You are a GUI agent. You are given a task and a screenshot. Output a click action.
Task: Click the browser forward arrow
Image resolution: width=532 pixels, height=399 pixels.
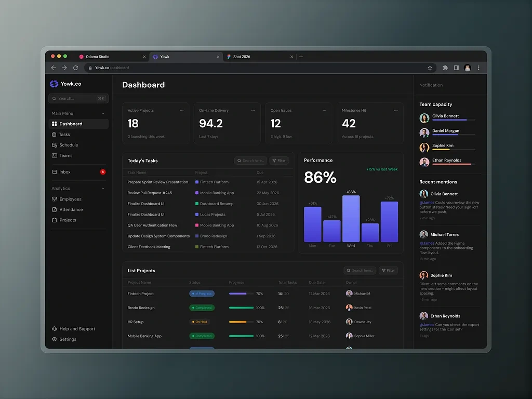(x=64, y=68)
